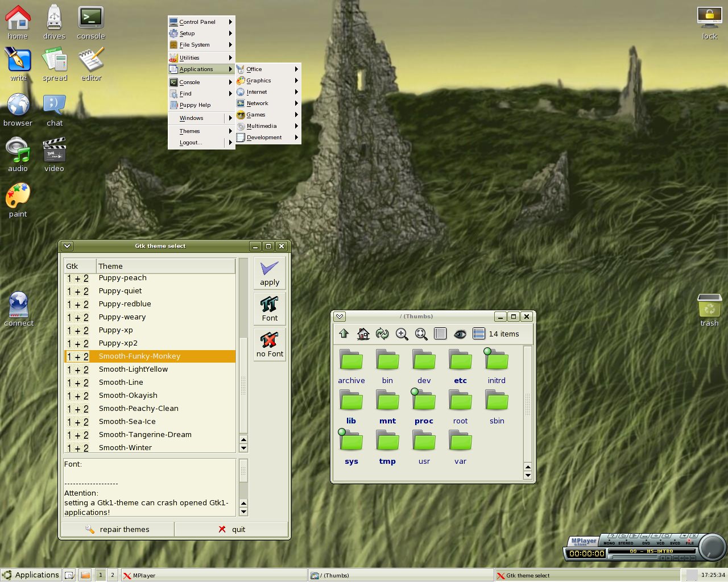Viewport: 728px width, 582px height.
Task: Select the Smooth-Sea-Ice theme row
Action: [150, 422]
